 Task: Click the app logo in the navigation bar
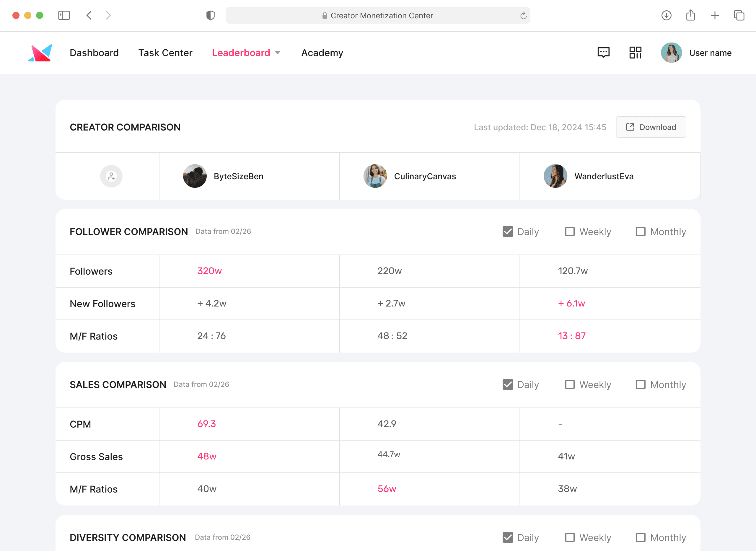(40, 53)
